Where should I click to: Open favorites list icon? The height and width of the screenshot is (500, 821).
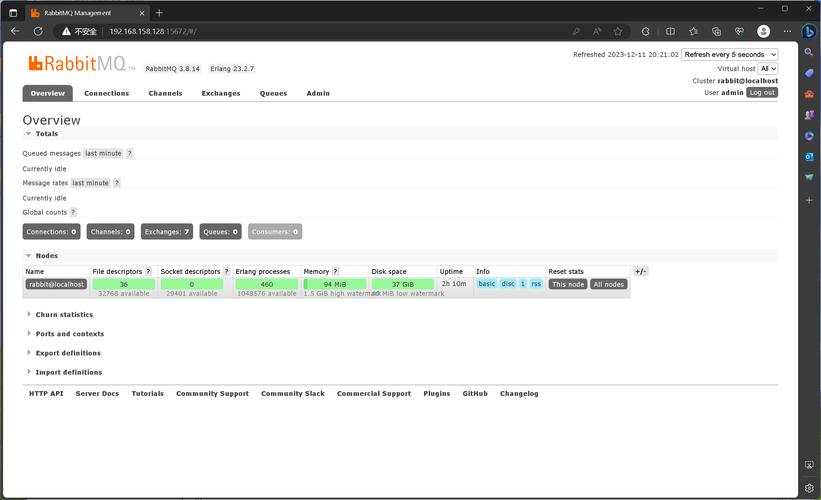pos(694,31)
